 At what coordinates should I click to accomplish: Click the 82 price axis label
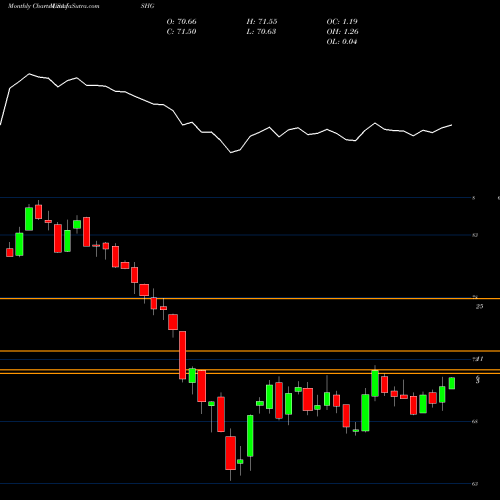(x=475, y=235)
